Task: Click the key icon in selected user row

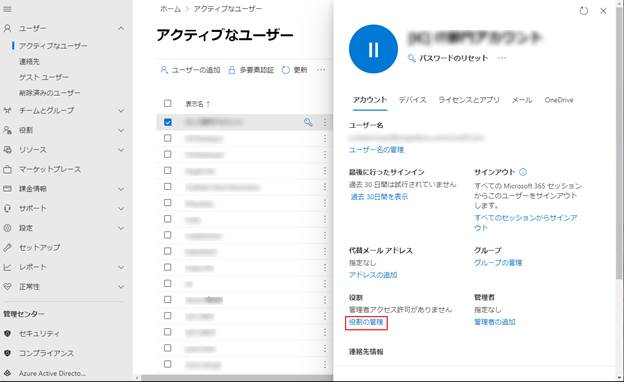Action: tap(308, 122)
